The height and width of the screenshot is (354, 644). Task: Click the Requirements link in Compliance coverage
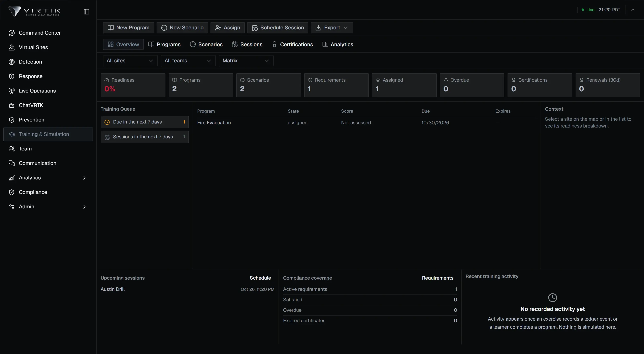(x=438, y=278)
